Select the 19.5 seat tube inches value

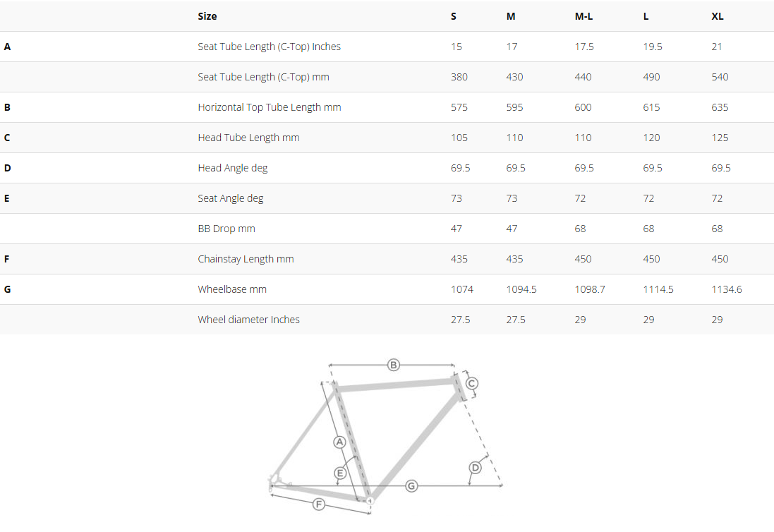[653, 47]
